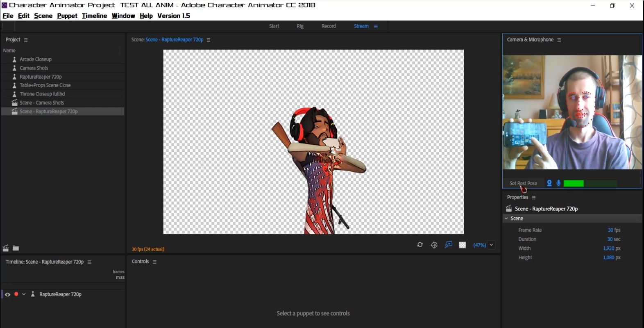Screen dimensions: 644x328
Task: Collapse the Scene properties section
Action: pos(506,219)
